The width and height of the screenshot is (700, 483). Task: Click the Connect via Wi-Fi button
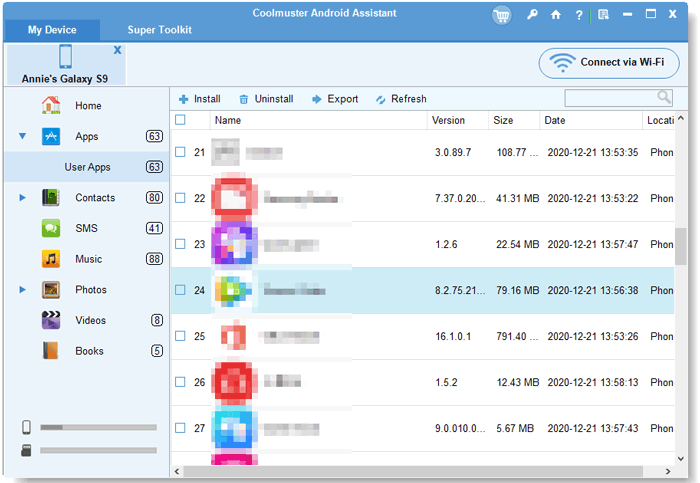[609, 63]
